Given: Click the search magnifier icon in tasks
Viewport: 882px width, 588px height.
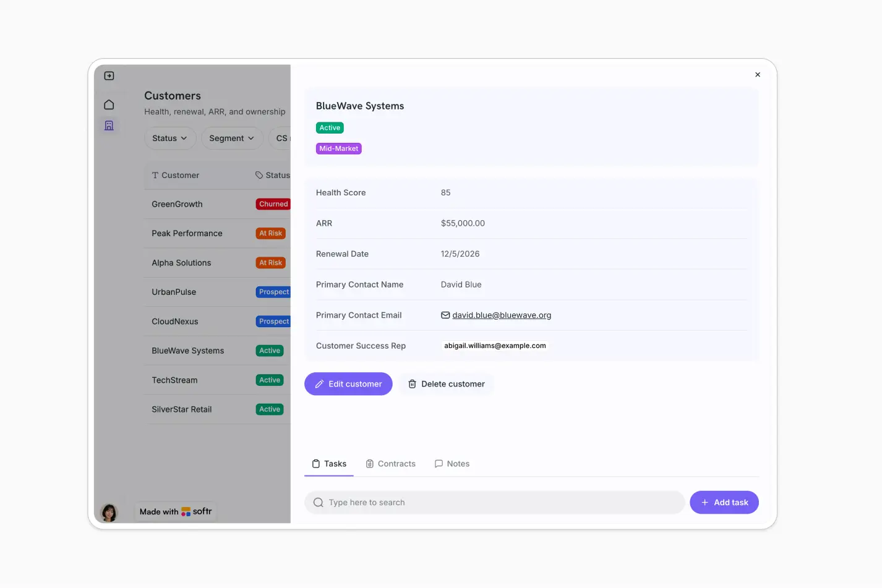Looking at the screenshot, I should tap(319, 503).
